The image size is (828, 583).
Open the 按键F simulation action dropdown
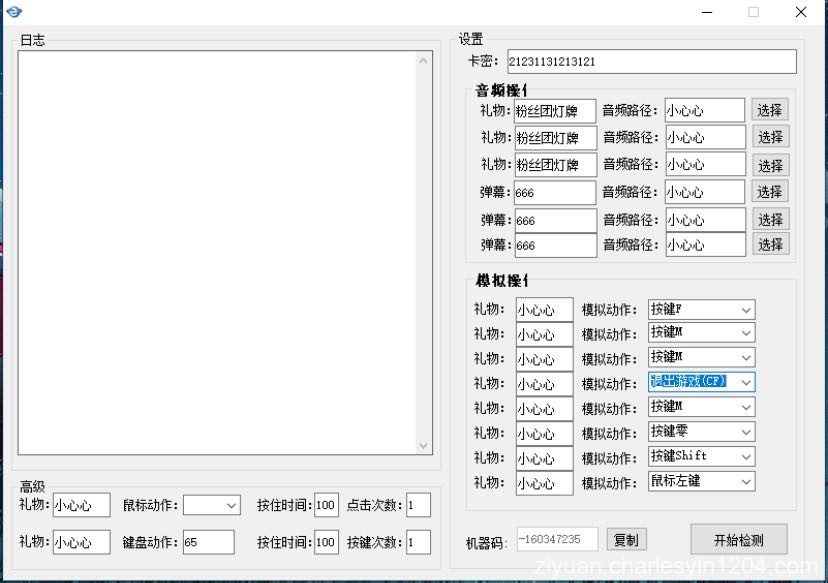click(x=745, y=310)
